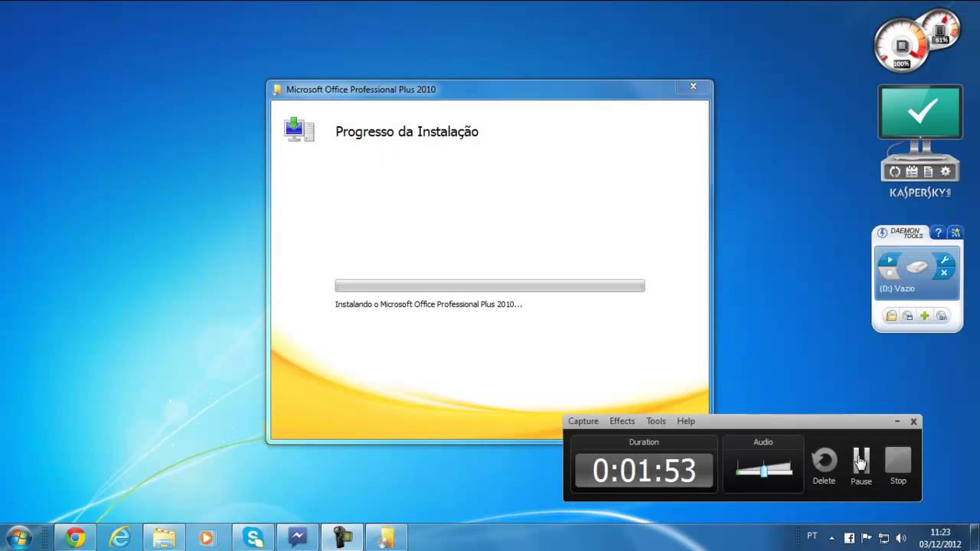This screenshot has height=551, width=980.
Task: Click the Daemon Tools help question icon
Action: click(938, 233)
